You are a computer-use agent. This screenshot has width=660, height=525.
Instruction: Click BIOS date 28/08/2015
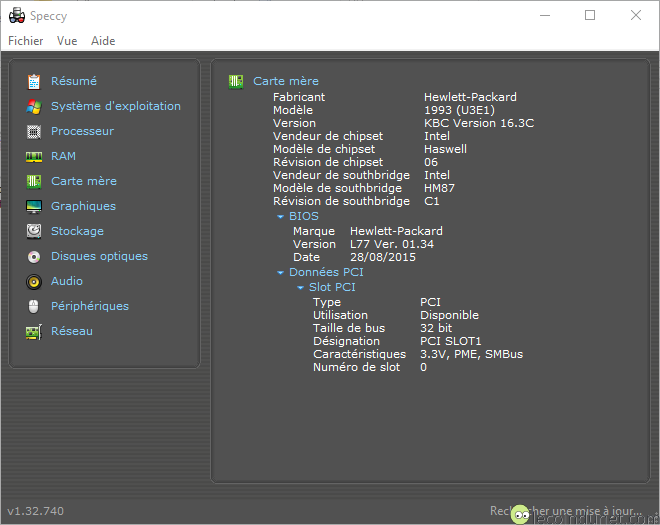point(383,257)
